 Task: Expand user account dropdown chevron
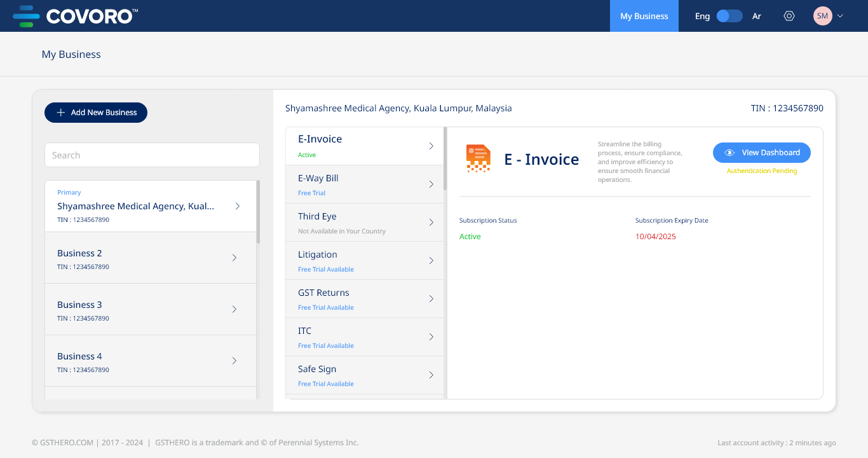point(840,16)
